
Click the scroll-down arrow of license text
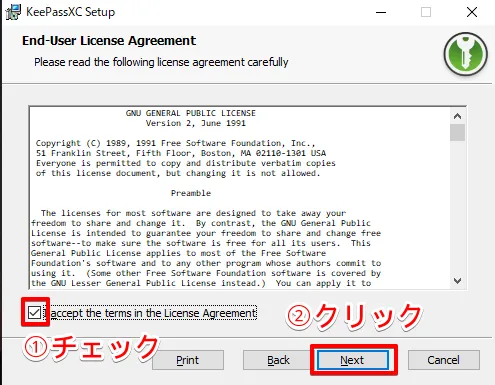coord(457,281)
